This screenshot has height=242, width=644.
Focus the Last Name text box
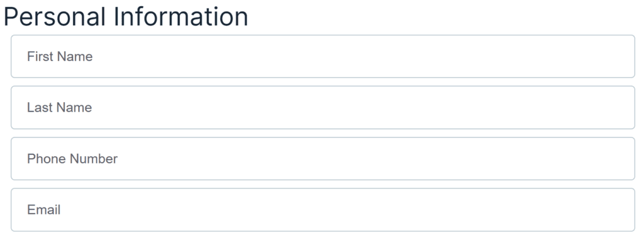click(x=323, y=107)
